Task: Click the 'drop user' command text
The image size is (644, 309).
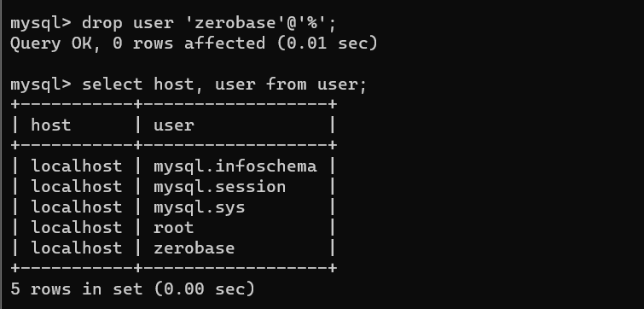Action: click(x=128, y=23)
